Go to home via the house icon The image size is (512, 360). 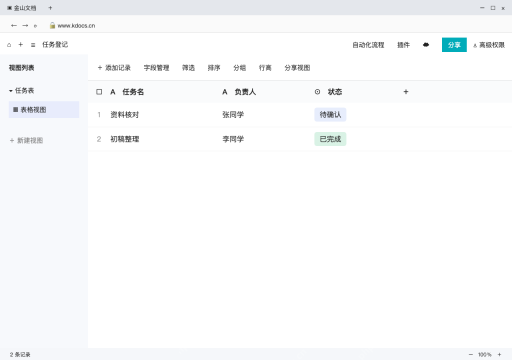tap(9, 45)
